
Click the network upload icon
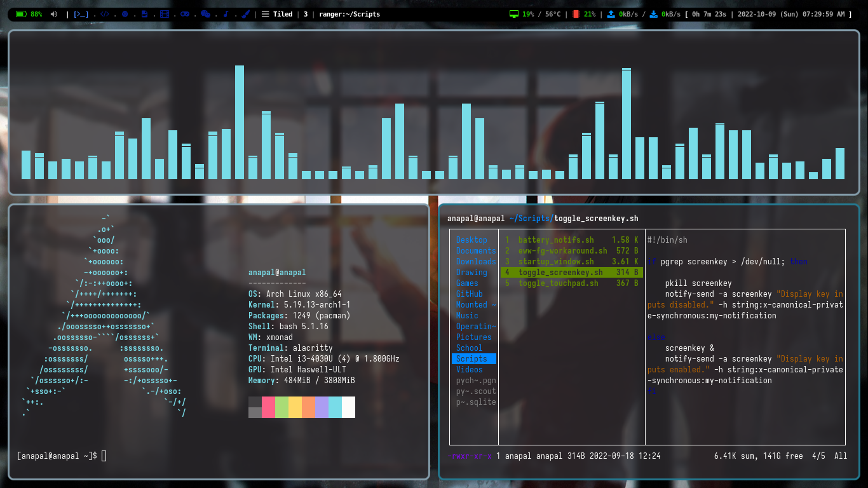coord(611,14)
